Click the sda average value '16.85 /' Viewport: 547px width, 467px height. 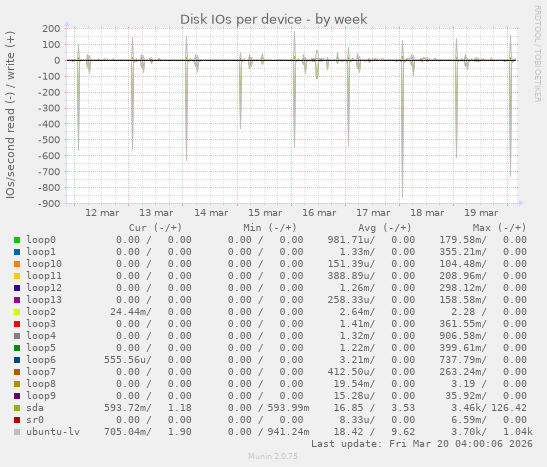(354, 408)
